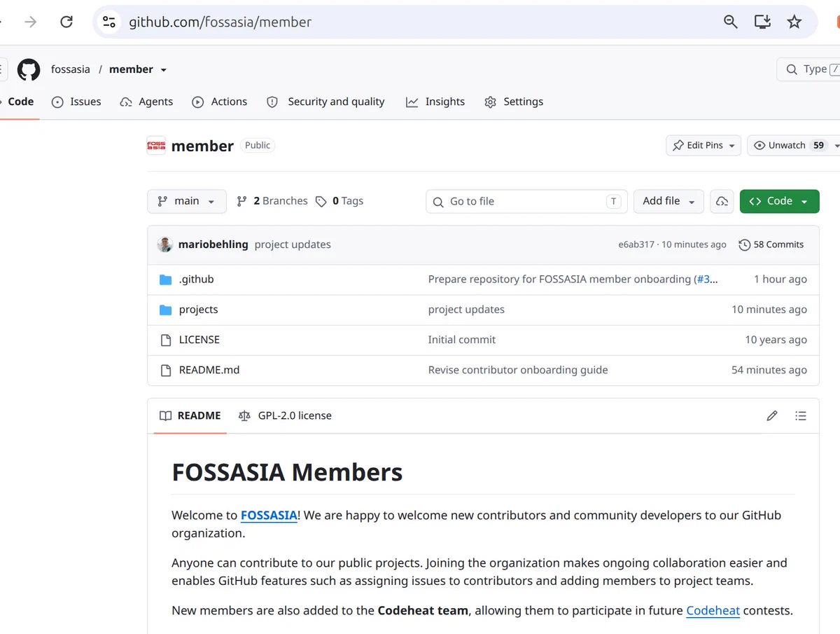Click 'Revise contributor onboarding guide' commit message
Image resolution: width=840 pixels, height=634 pixels.
(x=518, y=370)
